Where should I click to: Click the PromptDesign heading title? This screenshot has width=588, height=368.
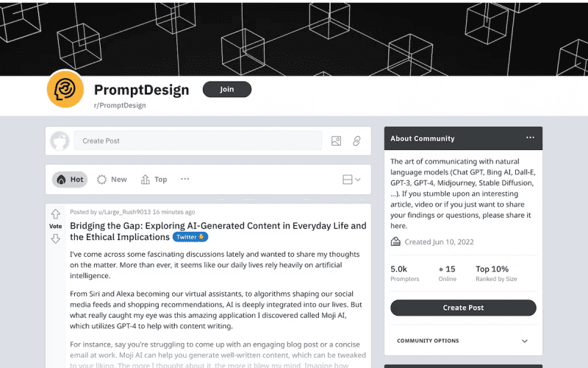point(141,90)
